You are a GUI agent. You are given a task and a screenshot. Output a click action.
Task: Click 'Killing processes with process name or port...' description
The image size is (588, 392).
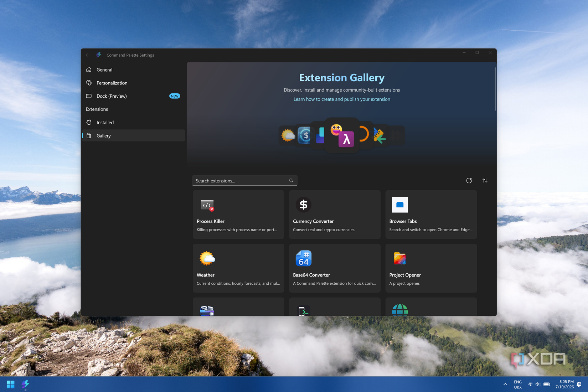tap(237, 230)
